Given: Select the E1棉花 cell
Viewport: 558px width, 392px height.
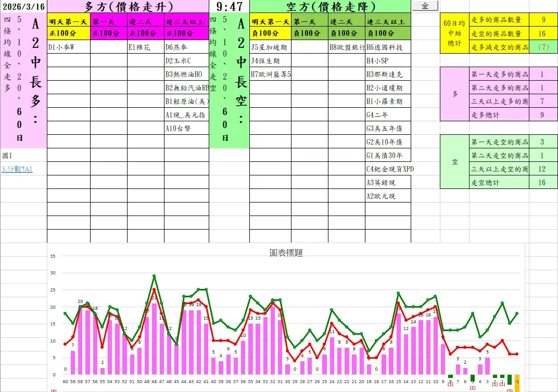Looking at the screenshot, I should 145,47.
